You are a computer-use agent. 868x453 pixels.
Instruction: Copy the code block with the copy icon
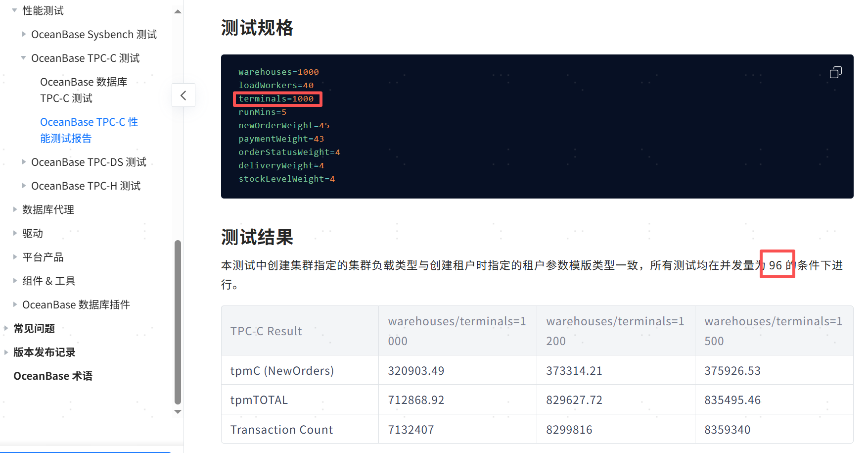click(835, 73)
